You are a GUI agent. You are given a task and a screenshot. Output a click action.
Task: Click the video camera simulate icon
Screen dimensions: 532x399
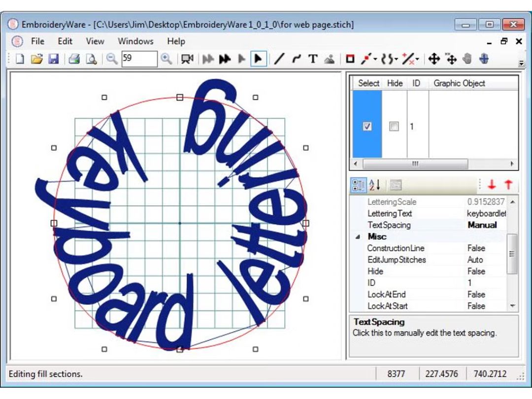tap(187, 59)
